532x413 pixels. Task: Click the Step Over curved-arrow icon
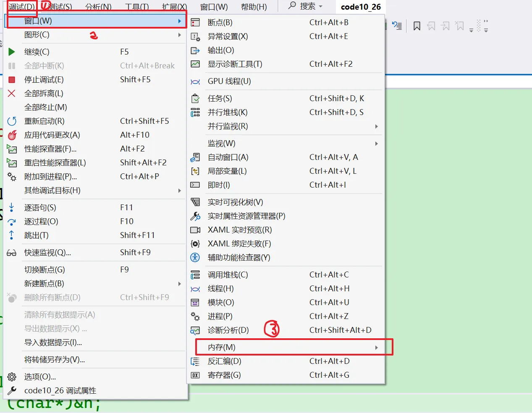point(12,222)
